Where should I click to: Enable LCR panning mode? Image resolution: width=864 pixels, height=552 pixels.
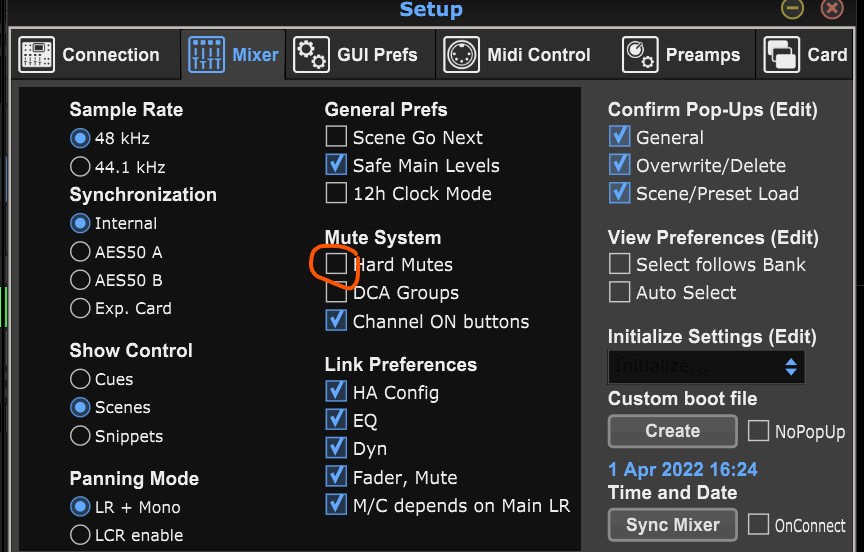click(80, 535)
